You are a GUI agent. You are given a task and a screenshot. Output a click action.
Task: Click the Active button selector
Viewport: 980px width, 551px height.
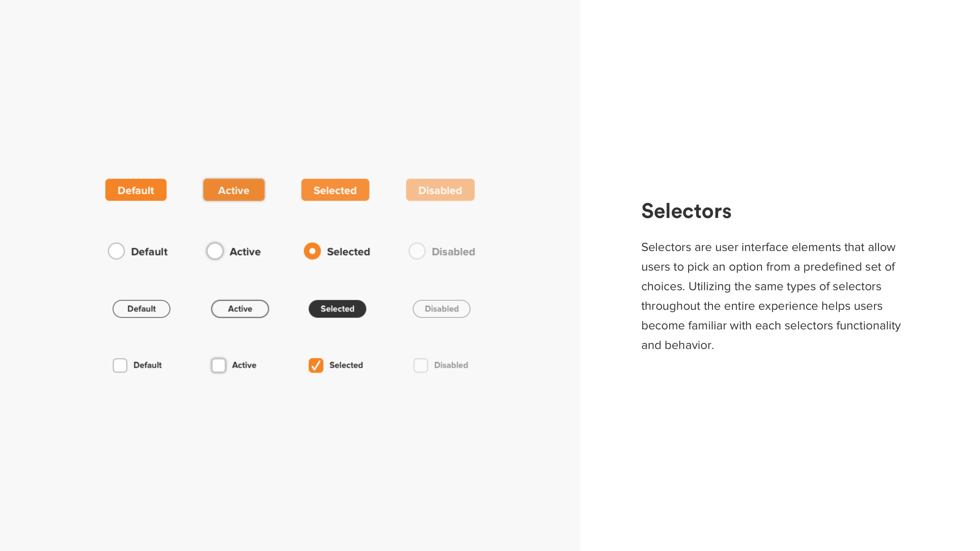tap(234, 190)
